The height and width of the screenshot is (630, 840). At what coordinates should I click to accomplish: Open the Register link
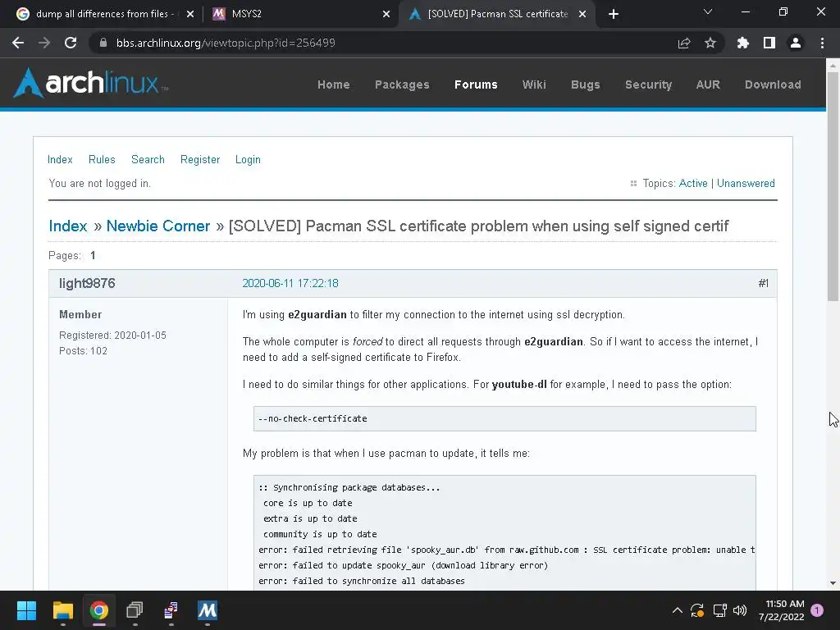click(200, 160)
